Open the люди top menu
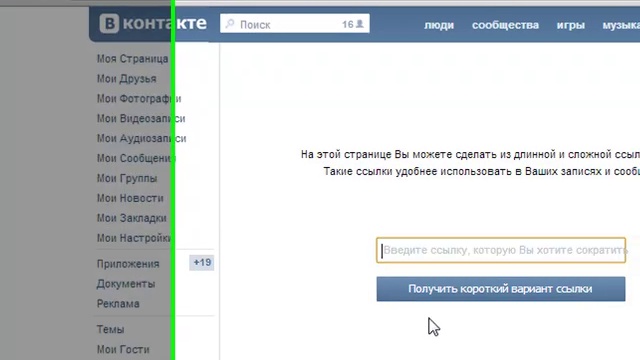The image size is (640, 360). [x=439, y=25]
